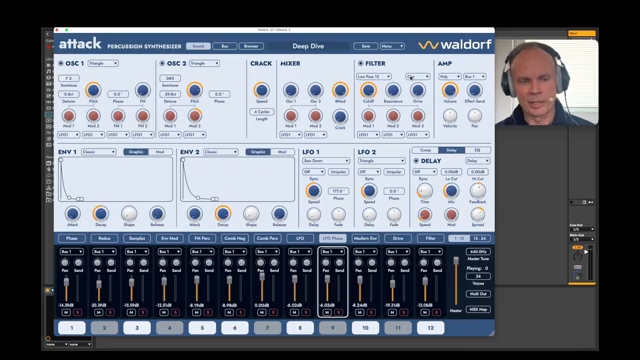Click the Multi Out button
Image resolution: width=640 pixels, height=360 pixels.
(478, 294)
